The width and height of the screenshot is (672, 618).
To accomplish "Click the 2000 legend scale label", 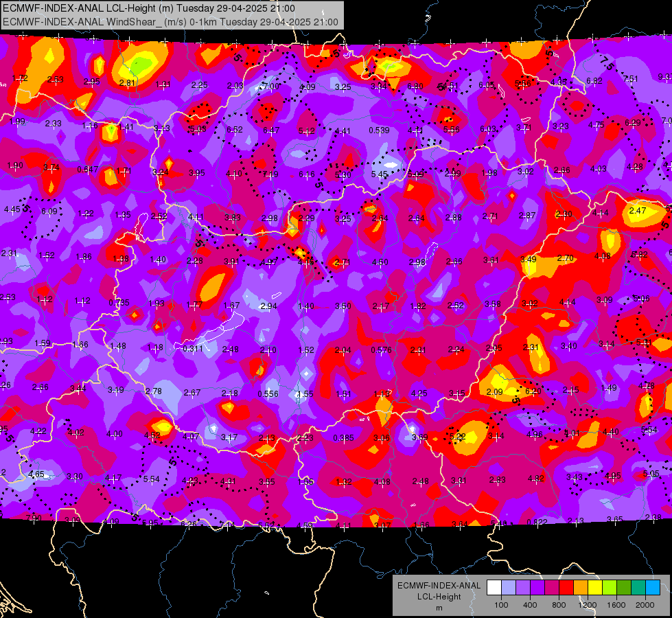I will (x=645, y=605).
